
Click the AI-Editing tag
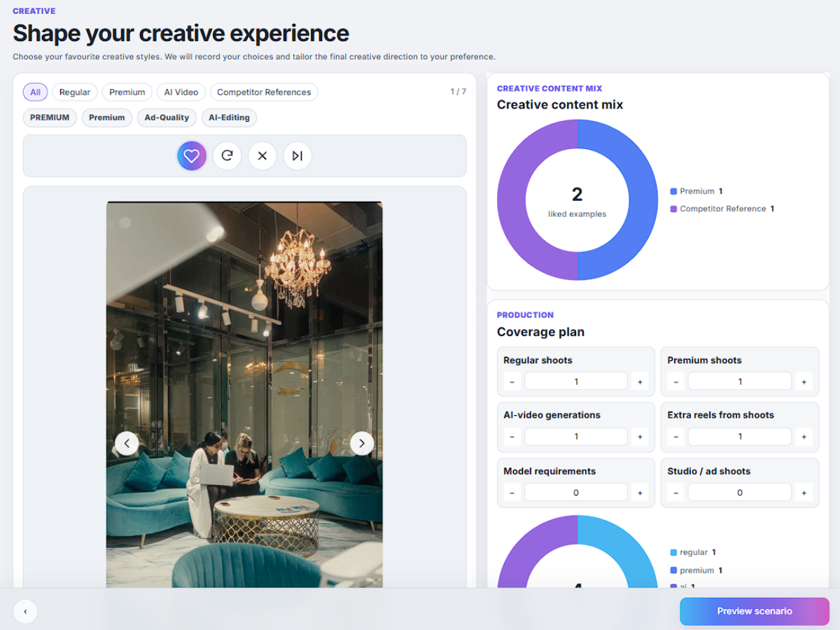pyautogui.click(x=229, y=118)
